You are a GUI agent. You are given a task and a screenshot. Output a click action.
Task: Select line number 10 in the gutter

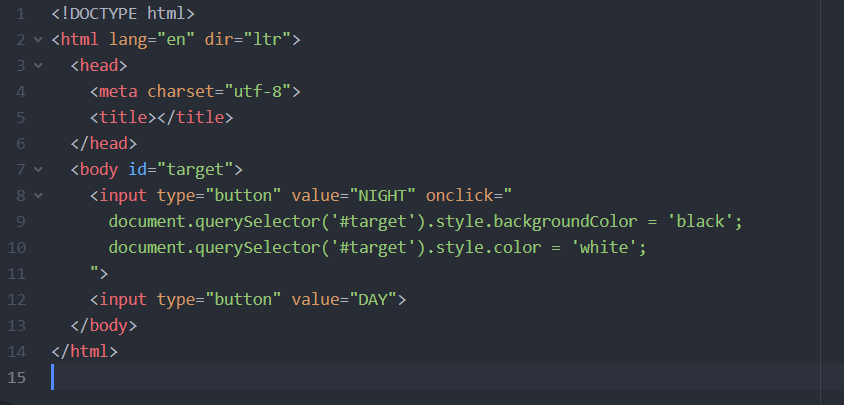pyautogui.click(x=16, y=247)
